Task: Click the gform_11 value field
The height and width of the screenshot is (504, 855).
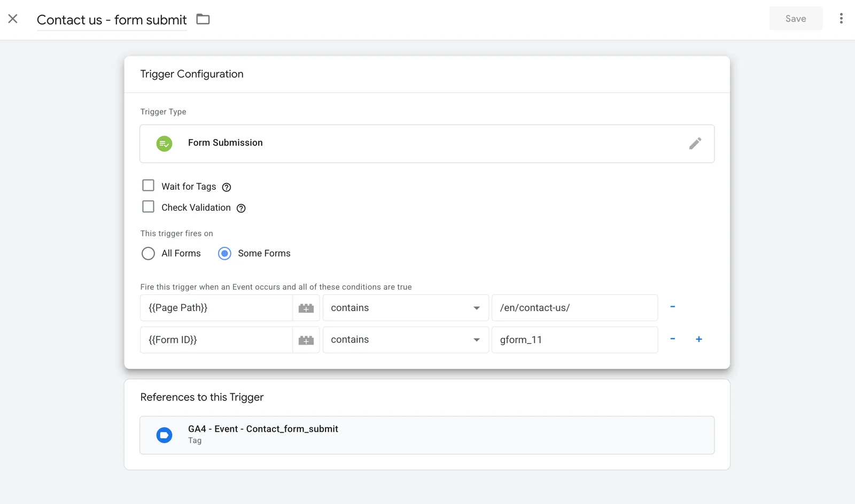Action: tap(574, 340)
